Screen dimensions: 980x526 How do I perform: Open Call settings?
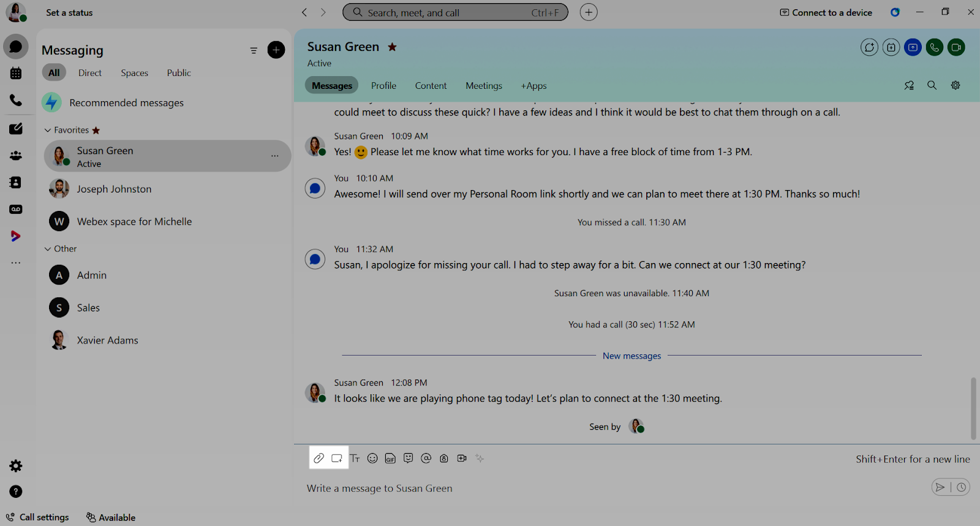(37, 517)
